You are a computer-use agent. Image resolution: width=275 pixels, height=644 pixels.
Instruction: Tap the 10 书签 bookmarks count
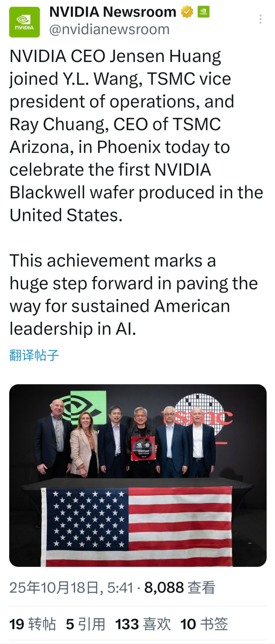point(204,624)
